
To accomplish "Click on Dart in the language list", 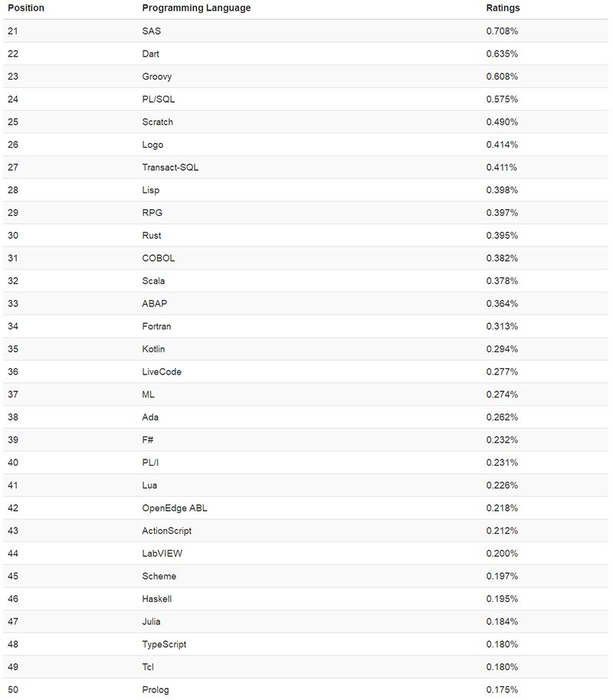I will (x=151, y=54).
